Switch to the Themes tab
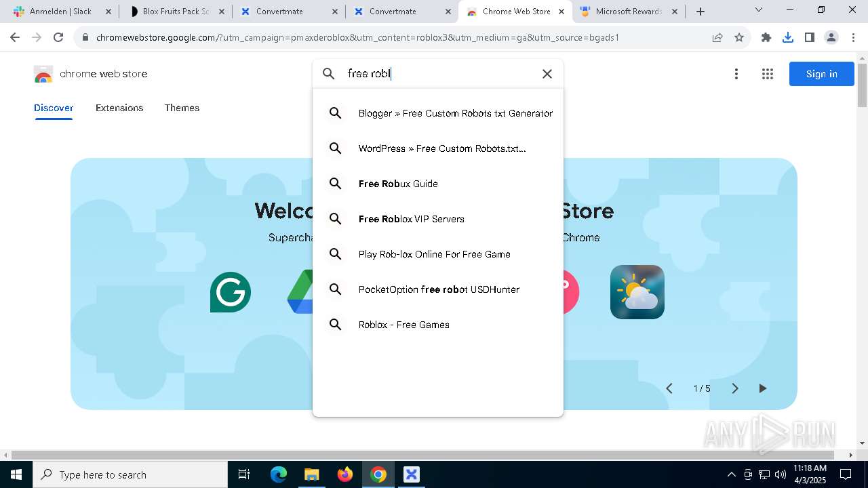Viewport: 868px width, 488px height. (x=182, y=108)
